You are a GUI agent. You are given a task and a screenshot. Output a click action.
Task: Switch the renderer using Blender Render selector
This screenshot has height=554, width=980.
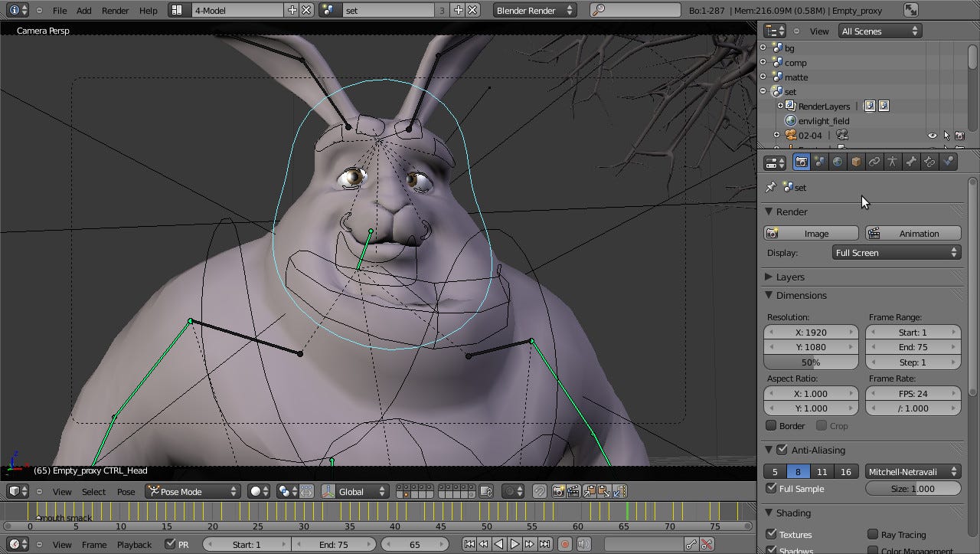[534, 10]
